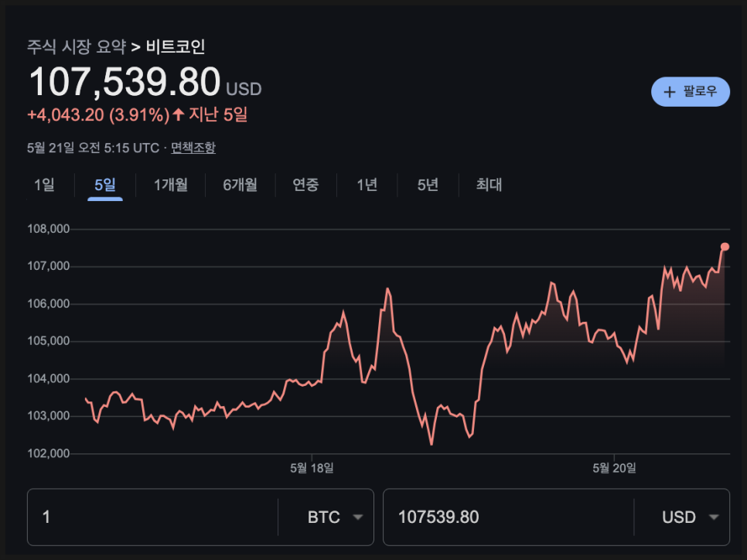Open the BTC currency dropdown
The width and height of the screenshot is (747, 560).
(335, 517)
